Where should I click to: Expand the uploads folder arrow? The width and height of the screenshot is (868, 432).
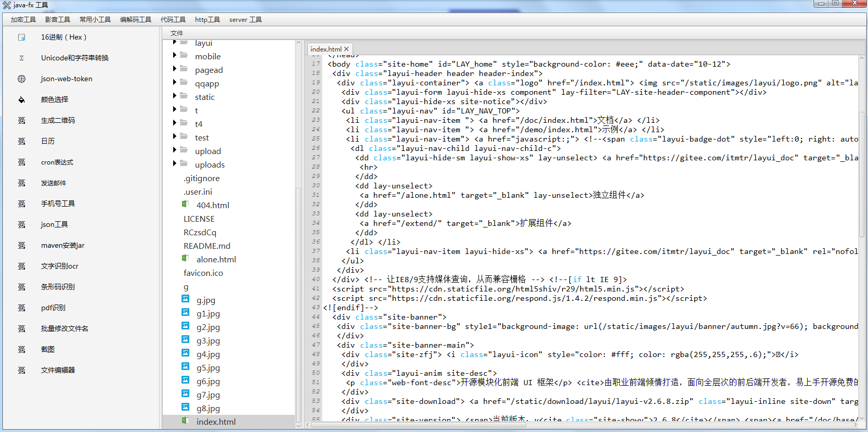[175, 163]
